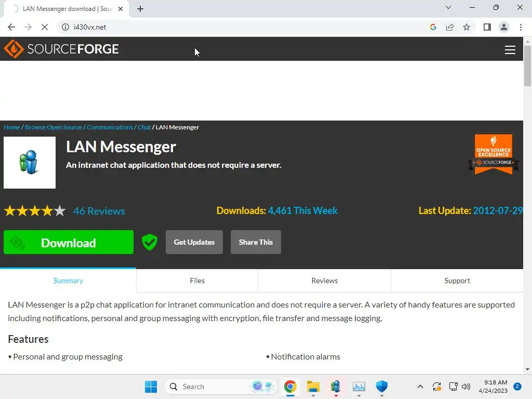Click the Open Source Excellence badge

click(x=494, y=154)
